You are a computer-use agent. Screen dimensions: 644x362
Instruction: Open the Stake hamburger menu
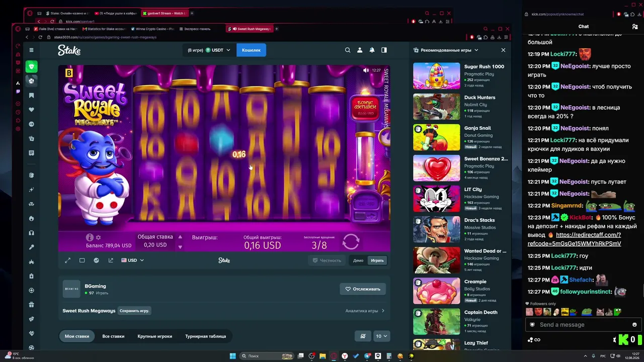pyautogui.click(x=31, y=50)
